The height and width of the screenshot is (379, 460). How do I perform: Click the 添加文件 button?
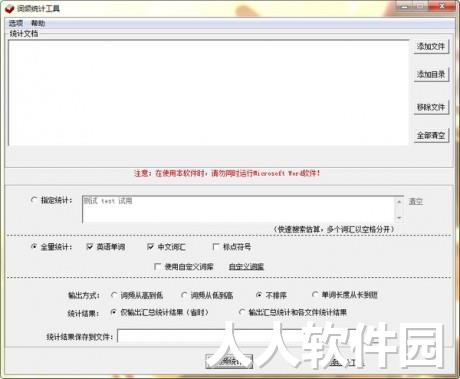[x=431, y=46]
